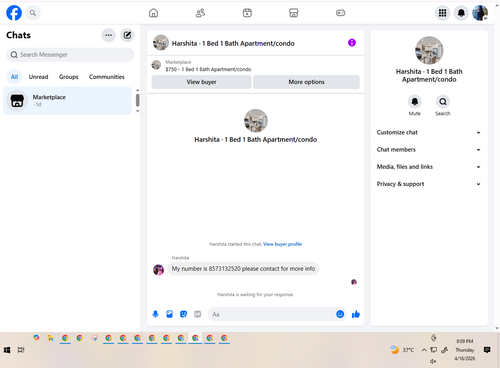The width and height of the screenshot is (500, 368).
Task: Click info panel listing profile picture
Action: [429, 50]
